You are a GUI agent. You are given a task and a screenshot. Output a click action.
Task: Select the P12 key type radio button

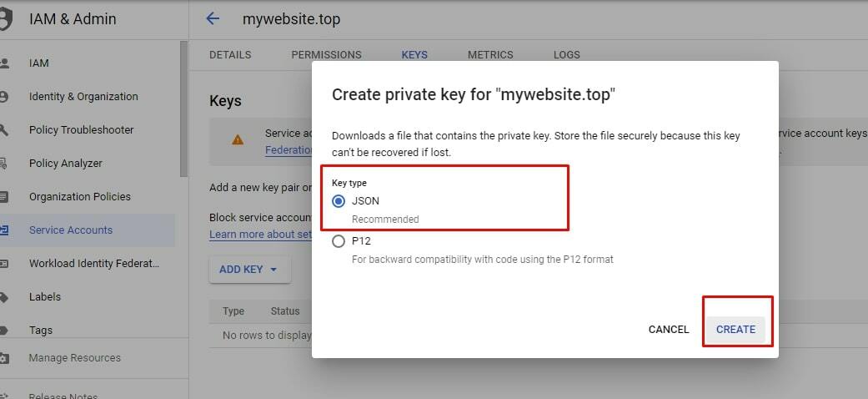tap(339, 241)
